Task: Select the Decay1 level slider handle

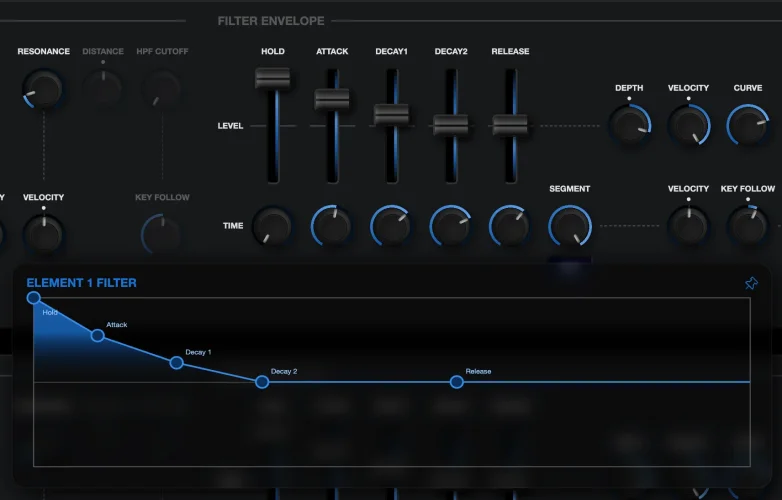Action: [x=391, y=114]
